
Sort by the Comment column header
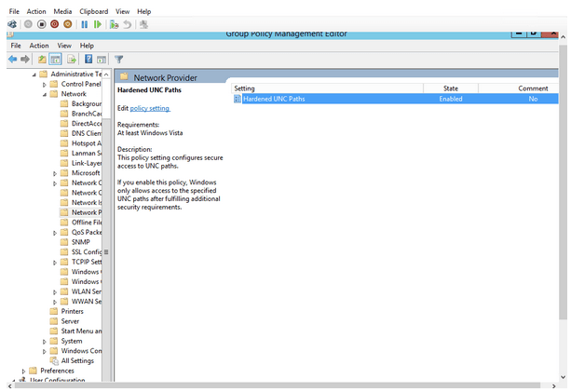(518, 88)
